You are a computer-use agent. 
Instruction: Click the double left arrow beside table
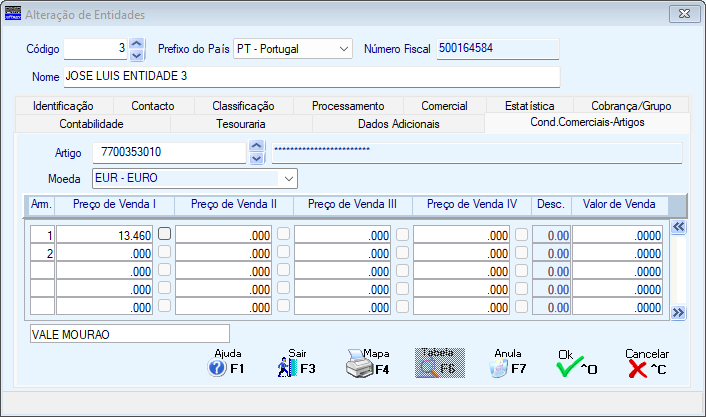pos(678,227)
